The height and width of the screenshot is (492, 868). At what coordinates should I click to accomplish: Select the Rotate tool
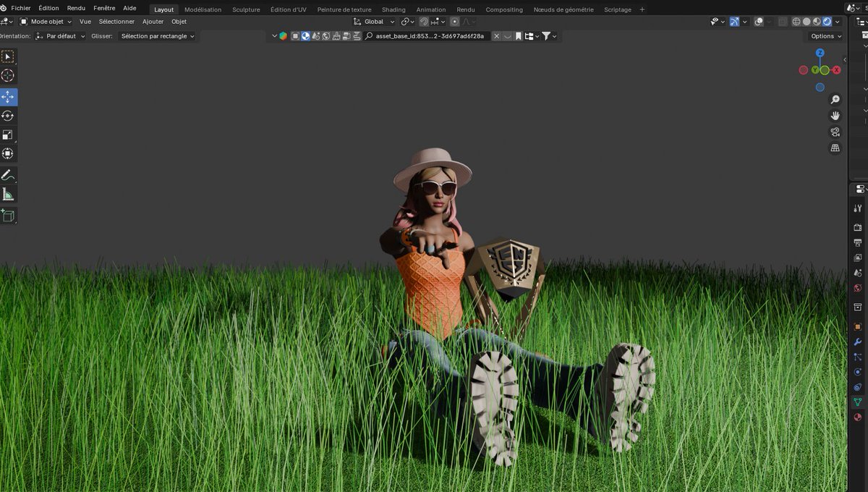8,116
